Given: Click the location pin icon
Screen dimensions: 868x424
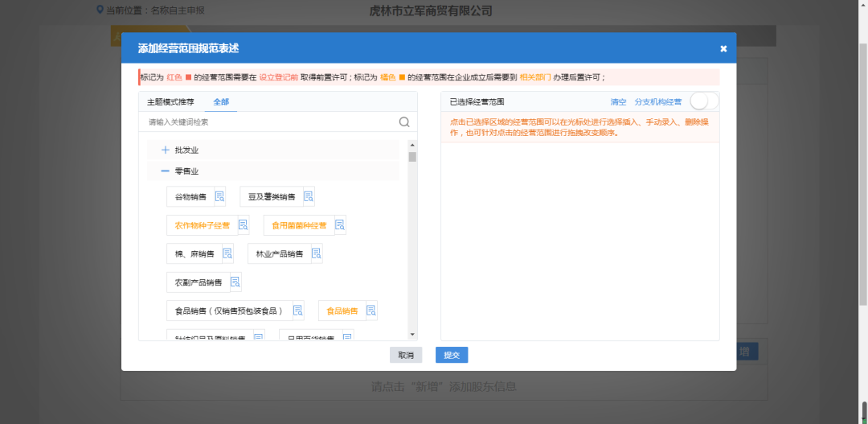Looking at the screenshot, I should pos(100,10).
